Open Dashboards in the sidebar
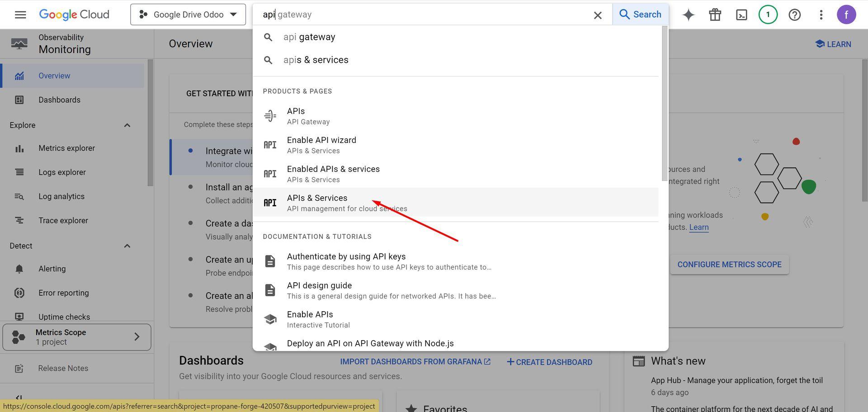The height and width of the screenshot is (412, 868). (73, 100)
